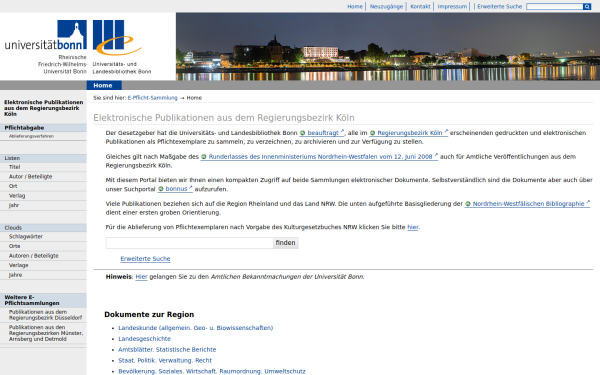Select the Home tab in navigation bar
Image resolution: width=600 pixels, height=375 pixels.
pos(104,85)
